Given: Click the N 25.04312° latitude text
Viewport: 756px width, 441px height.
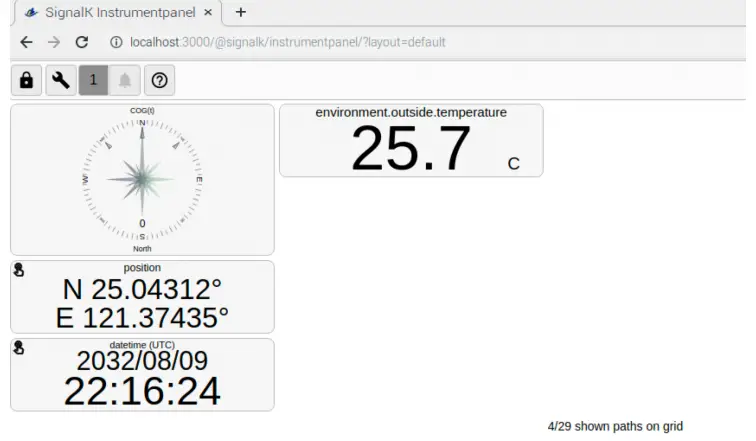Looking at the screenshot, I should [142, 290].
